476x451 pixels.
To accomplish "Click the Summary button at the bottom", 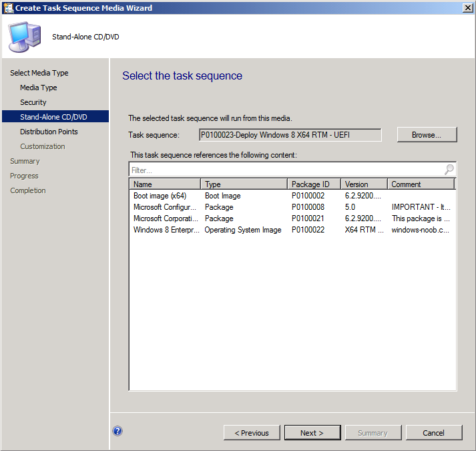I will (x=373, y=432).
